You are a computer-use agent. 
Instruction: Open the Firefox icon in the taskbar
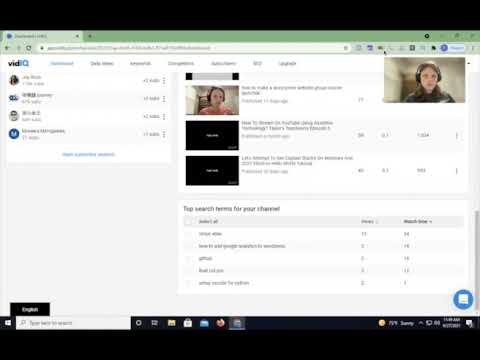[x=220, y=323]
